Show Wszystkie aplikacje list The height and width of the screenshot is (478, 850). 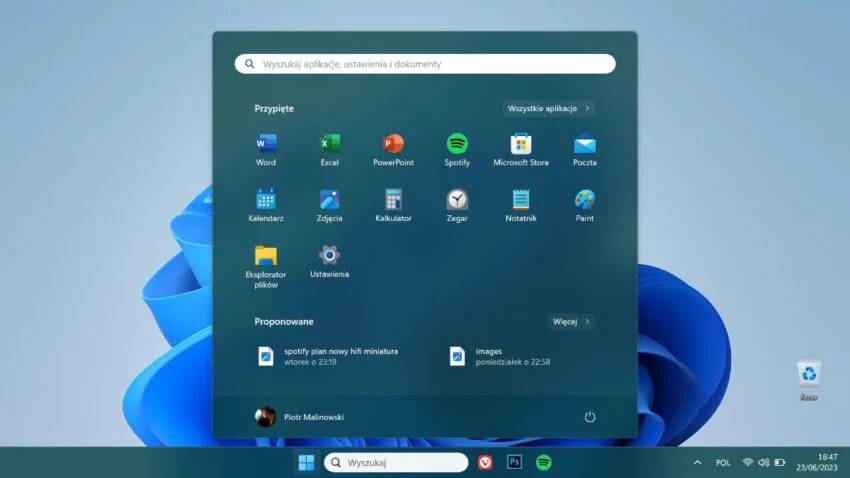[x=549, y=108]
